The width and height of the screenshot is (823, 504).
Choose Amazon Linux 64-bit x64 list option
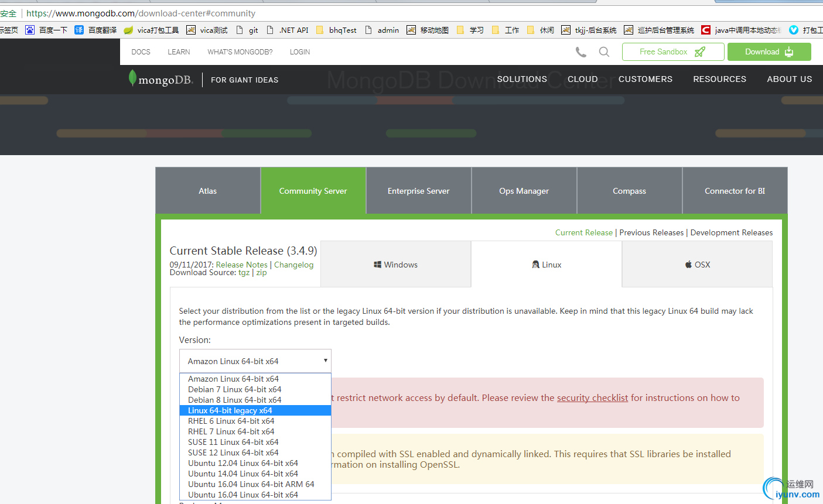click(x=255, y=379)
